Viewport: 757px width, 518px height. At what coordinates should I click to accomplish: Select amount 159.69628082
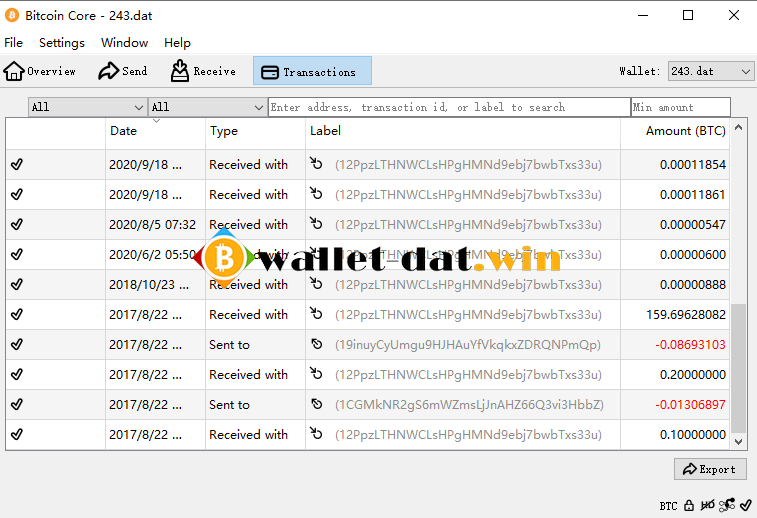(686, 315)
